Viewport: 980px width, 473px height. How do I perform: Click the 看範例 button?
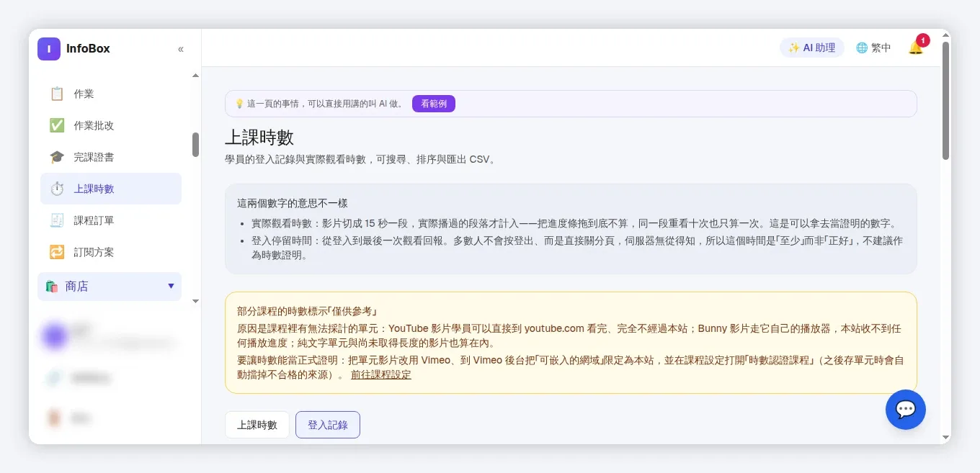click(434, 104)
